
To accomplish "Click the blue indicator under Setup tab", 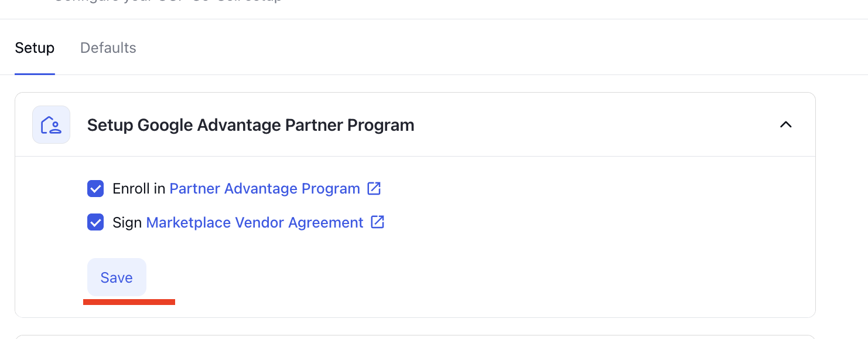I will click(x=35, y=74).
